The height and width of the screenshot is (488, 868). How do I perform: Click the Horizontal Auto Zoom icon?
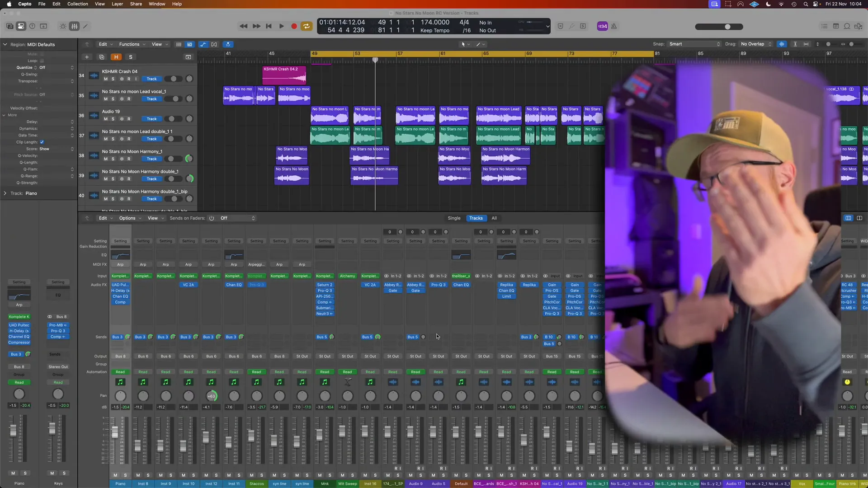(x=806, y=44)
